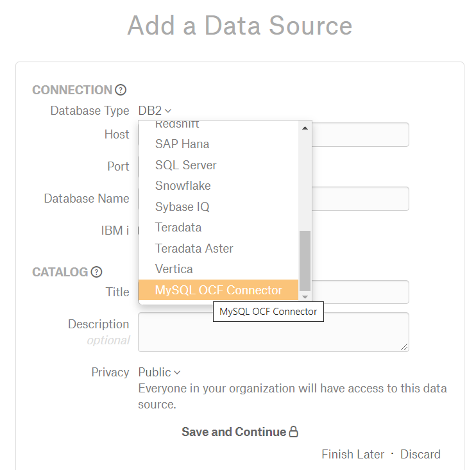Click the dropdown list scrollbar thumb
Image resolution: width=476 pixels, height=470 pixels.
[x=305, y=261]
